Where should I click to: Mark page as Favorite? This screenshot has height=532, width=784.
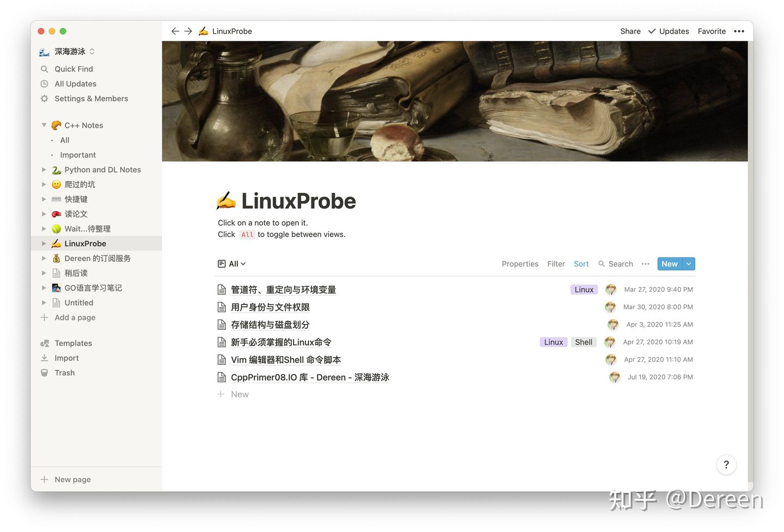coord(712,31)
